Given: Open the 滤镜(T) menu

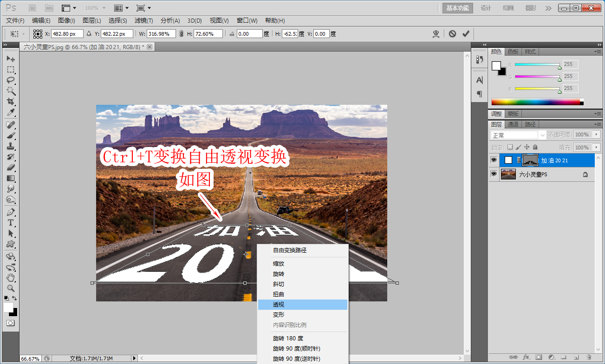Looking at the screenshot, I should (x=144, y=20).
